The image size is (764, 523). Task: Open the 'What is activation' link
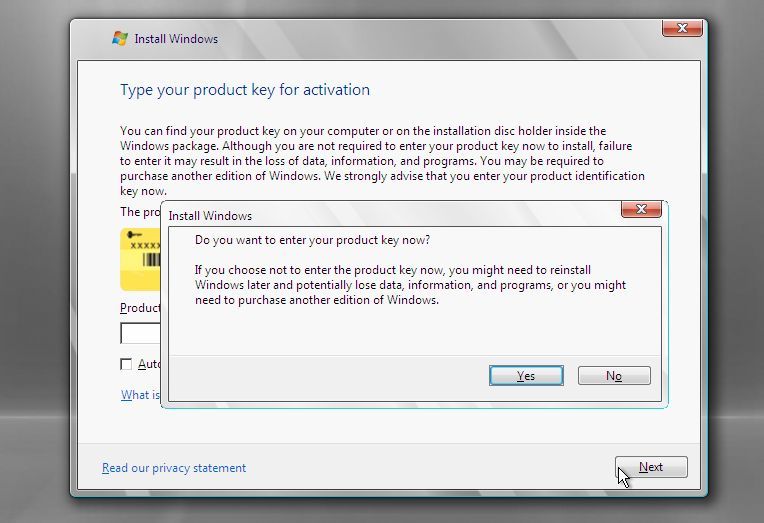(140, 395)
